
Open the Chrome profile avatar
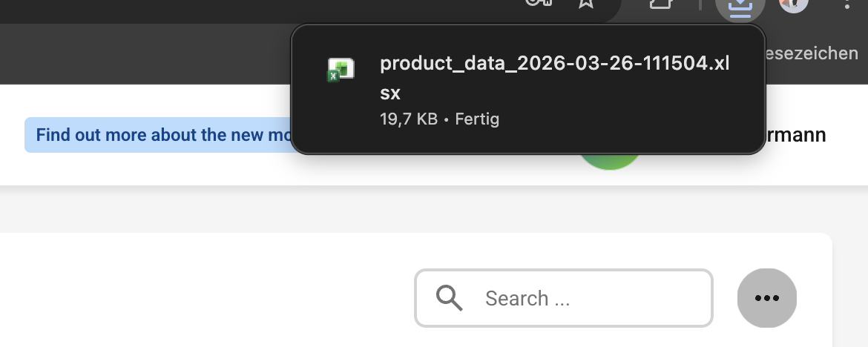(x=793, y=4)
